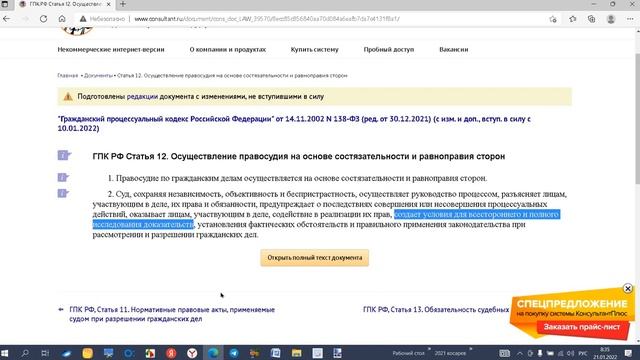Open Некоммерческие интернет-версии menu
The width and height of the screenshot is (640, 360).
click(x=111, y=49)
